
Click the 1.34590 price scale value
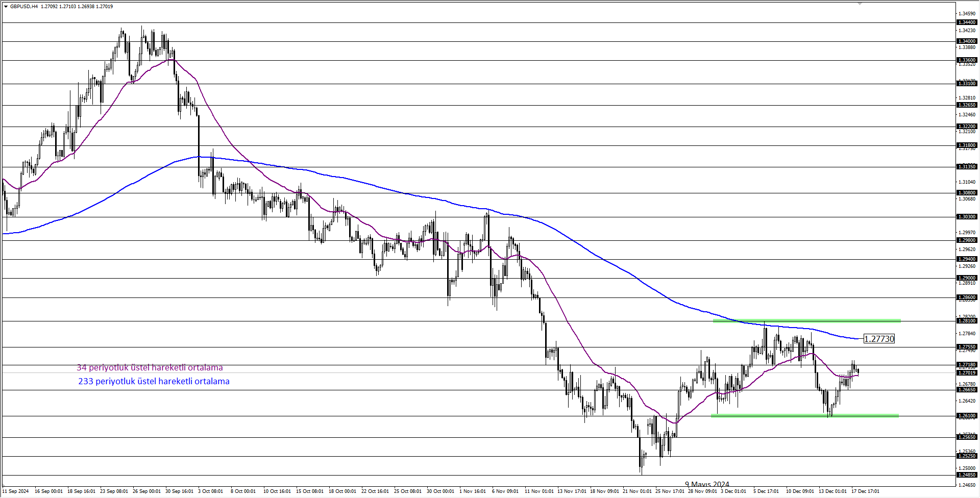pos(967,14)
